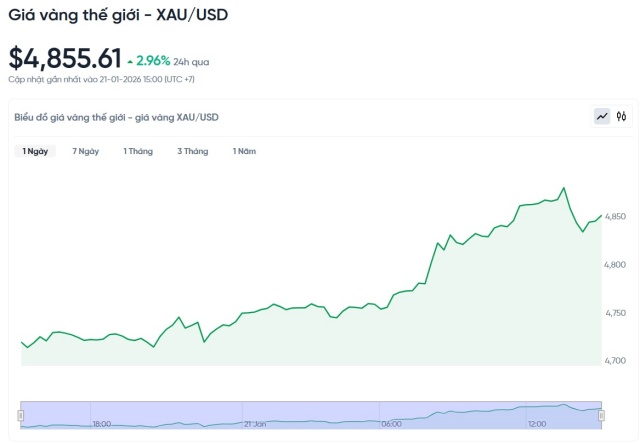This screenshot has height=443, width=640.
Task: Click the $4,855.61 gold price value
Action: coord(65,59)
